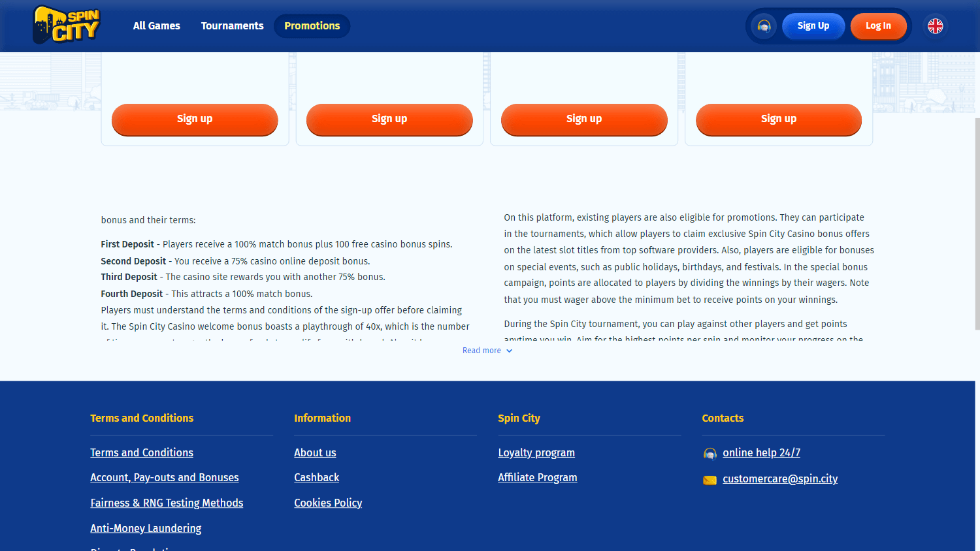Screen dimensions: 980x551
Task: Open Cashback link
Action: pyautogui.click(x=317, y=477)
